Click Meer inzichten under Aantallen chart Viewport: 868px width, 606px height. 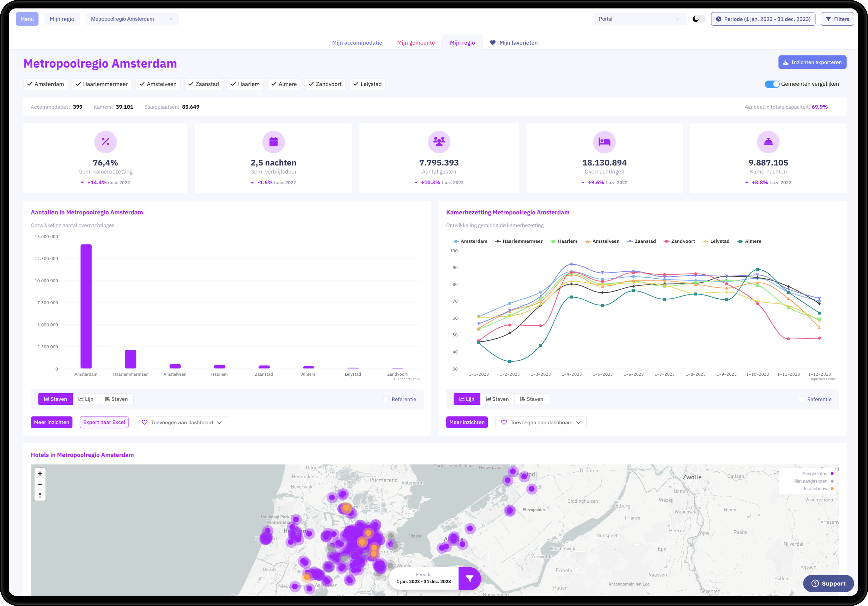(x=51, y=422)
